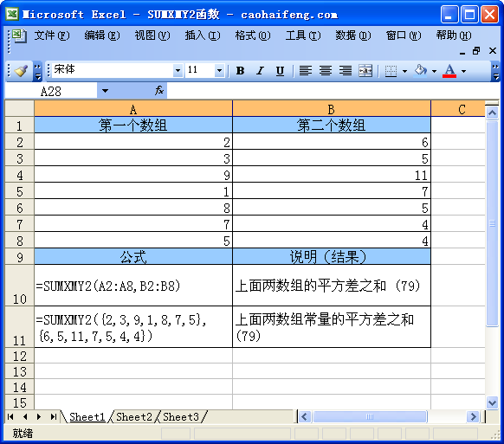Click horizontal scrollbar left arrow
The width and height of the screenshot is (504, 444).
tap(305, 417)
